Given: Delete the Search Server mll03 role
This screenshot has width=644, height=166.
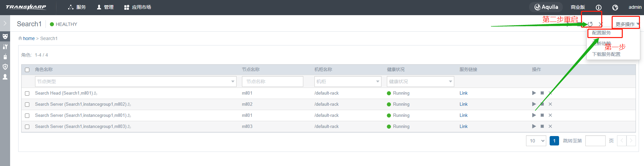Looking at the screenshot, I should point(550,126).
